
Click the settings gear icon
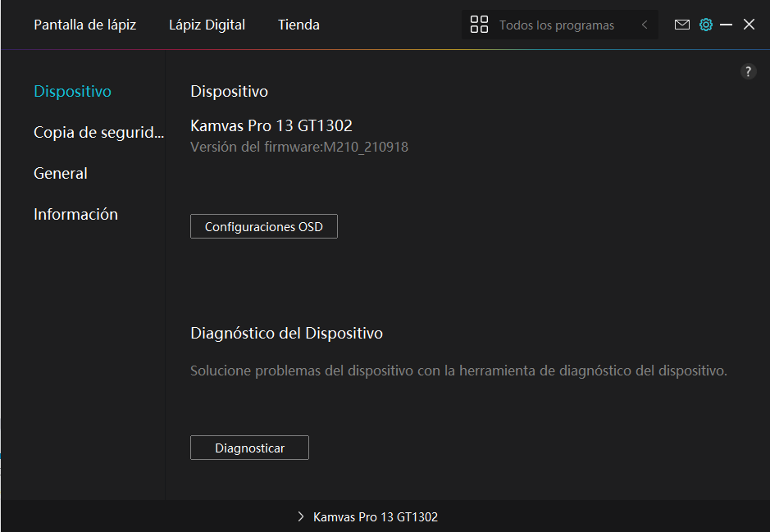tap(705, 25)
